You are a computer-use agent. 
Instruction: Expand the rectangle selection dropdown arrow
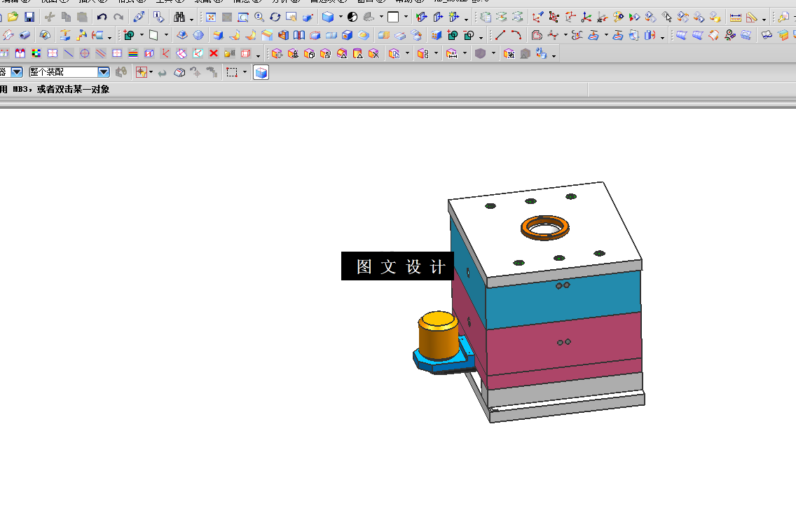(x=245, y=72)
